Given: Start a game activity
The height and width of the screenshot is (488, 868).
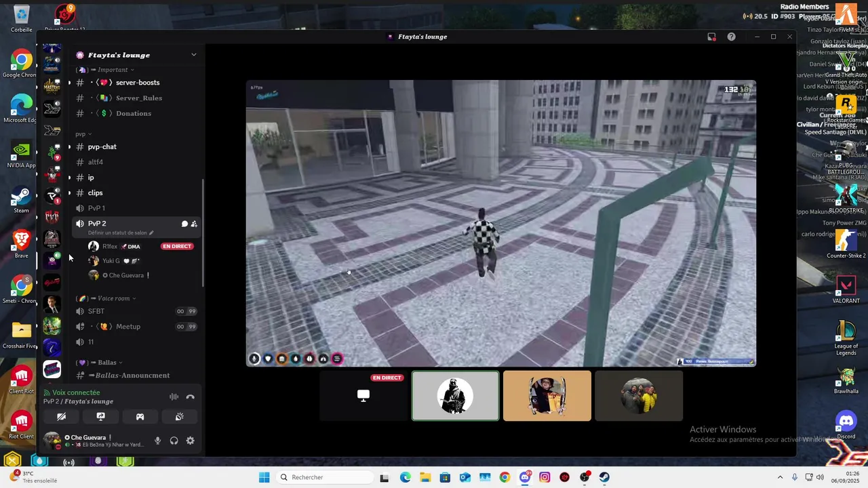Looking at the screenshot, I should point(140,417).
